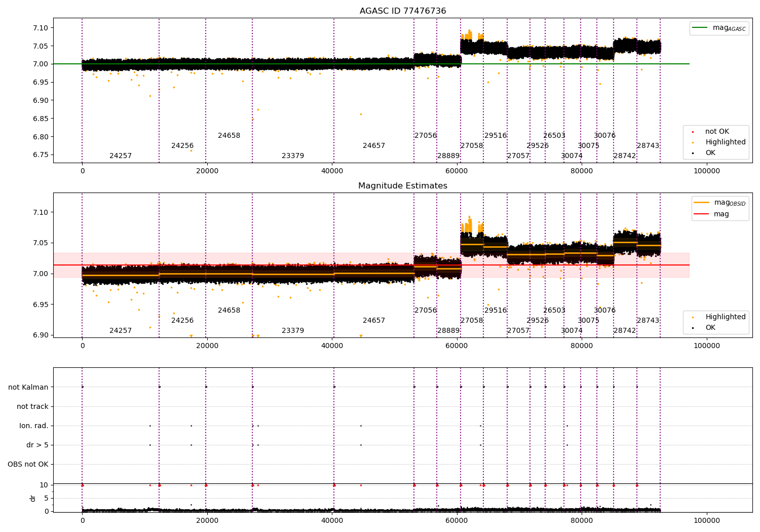Click the "not Kalman" axis label

28,388
